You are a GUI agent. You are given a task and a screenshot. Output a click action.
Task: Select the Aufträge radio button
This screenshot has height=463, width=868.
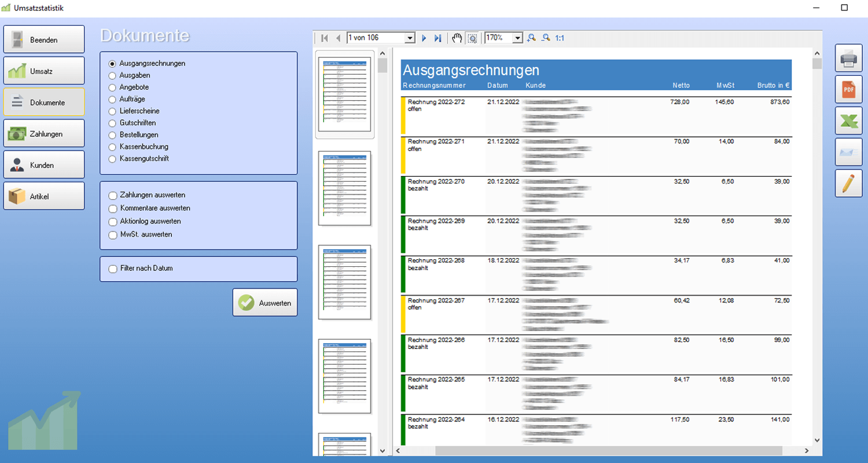112,99
